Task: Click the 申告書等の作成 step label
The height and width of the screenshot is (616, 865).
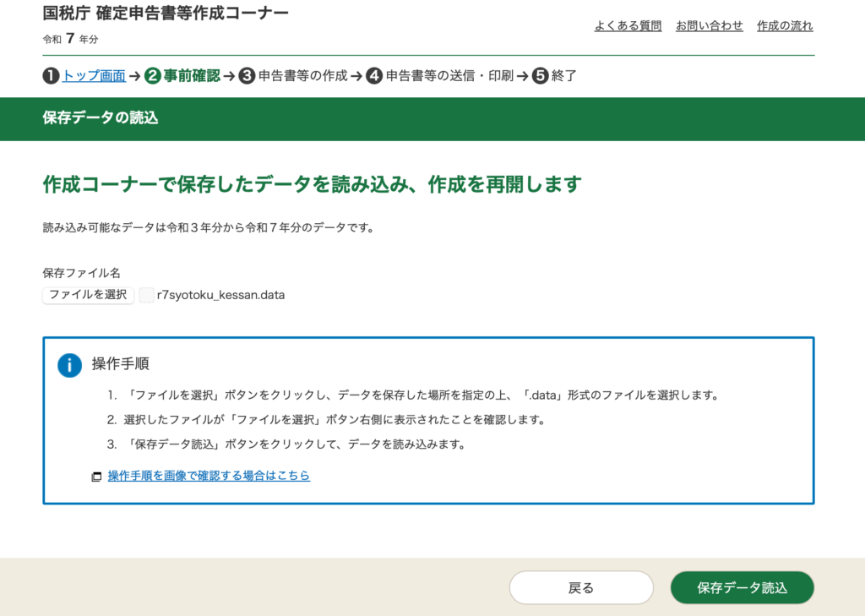Action: tap(302, 76)
